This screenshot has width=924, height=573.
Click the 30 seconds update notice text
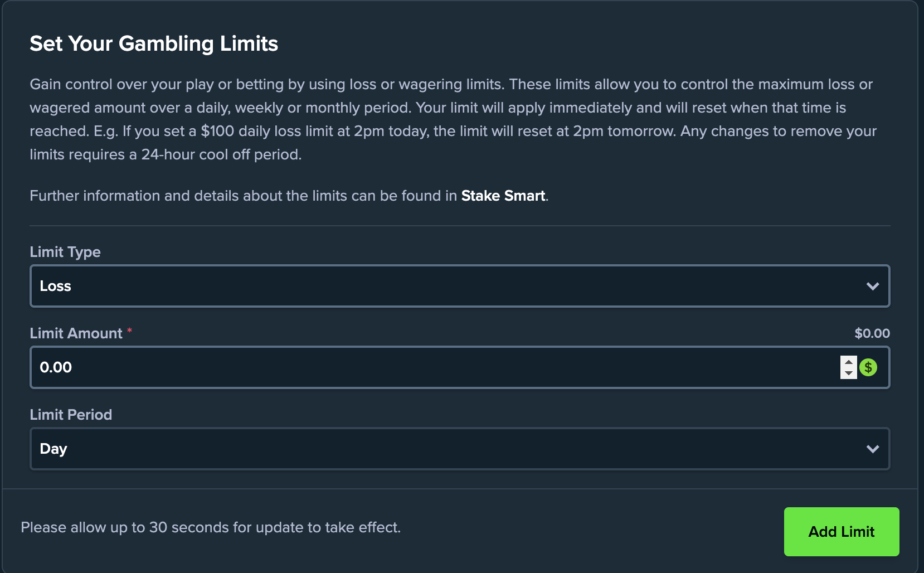click(x=211, y=527)
